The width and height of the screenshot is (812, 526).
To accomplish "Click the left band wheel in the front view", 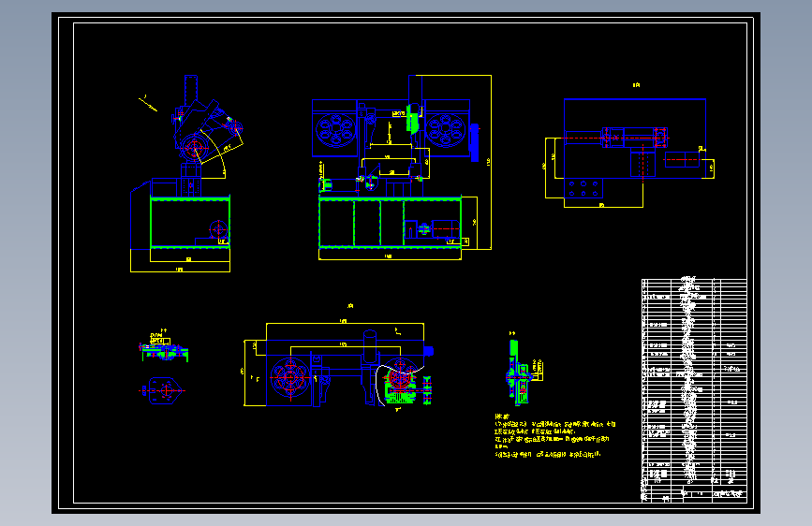I will 335,129.
